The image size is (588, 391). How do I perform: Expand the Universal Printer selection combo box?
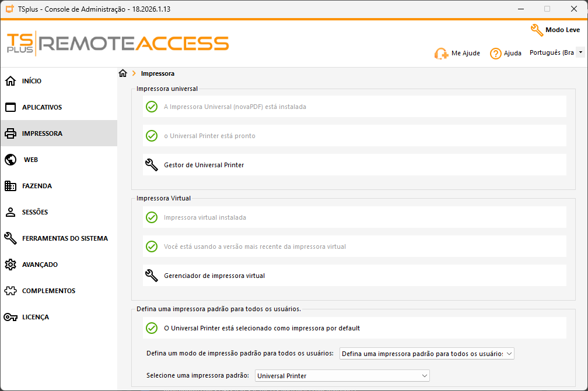coord(342,376)
